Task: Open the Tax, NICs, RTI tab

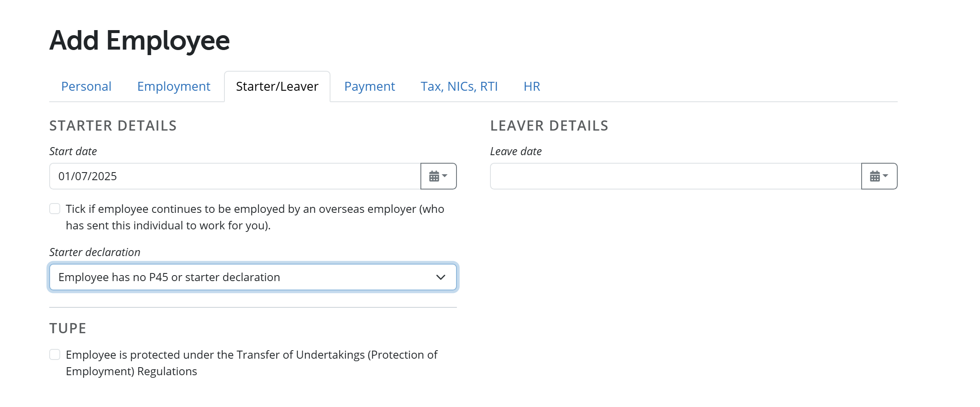Action: tap(459, 86)
